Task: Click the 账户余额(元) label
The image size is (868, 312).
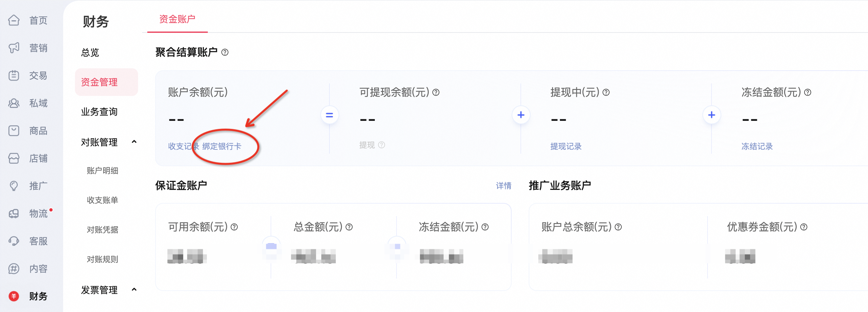Action: coord(198,92)
